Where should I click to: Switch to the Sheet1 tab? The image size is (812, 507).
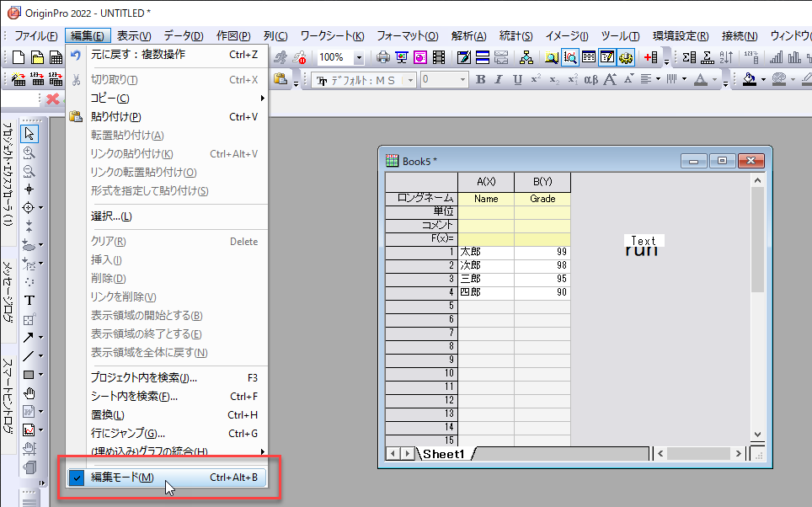tap(444, 454)
